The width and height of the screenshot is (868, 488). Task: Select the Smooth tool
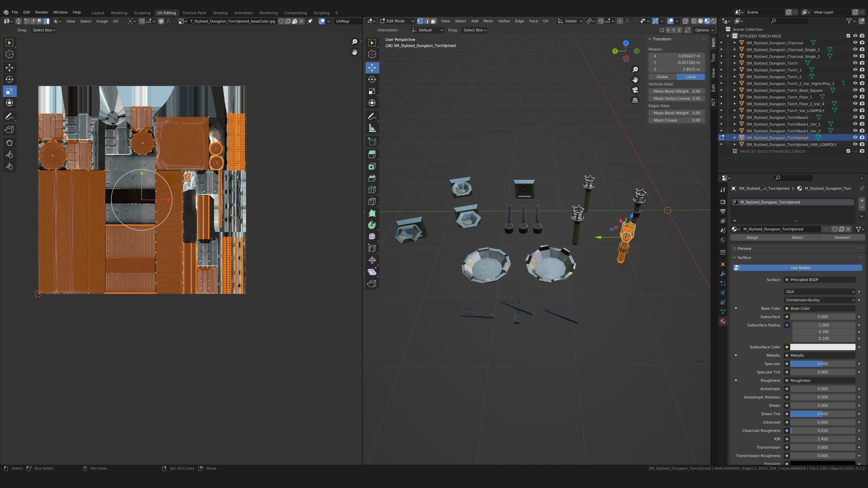(x=372, y=237)
